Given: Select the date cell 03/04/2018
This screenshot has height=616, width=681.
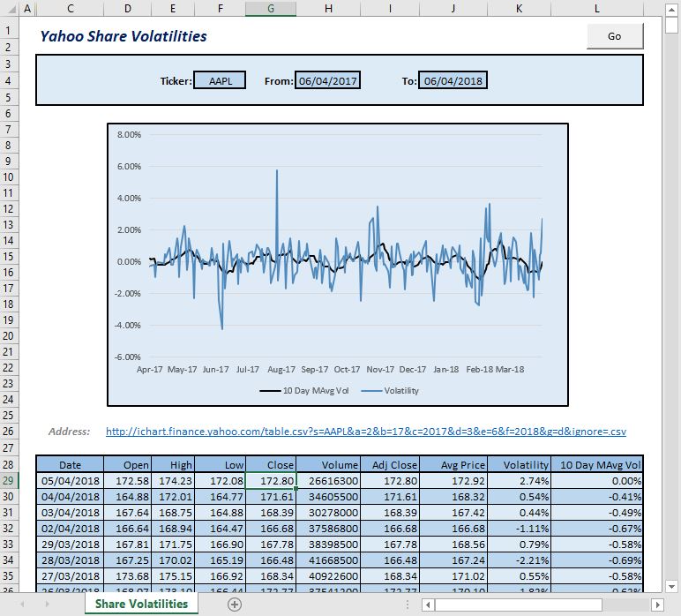Looking at the screenshot, I should (70, 513).
